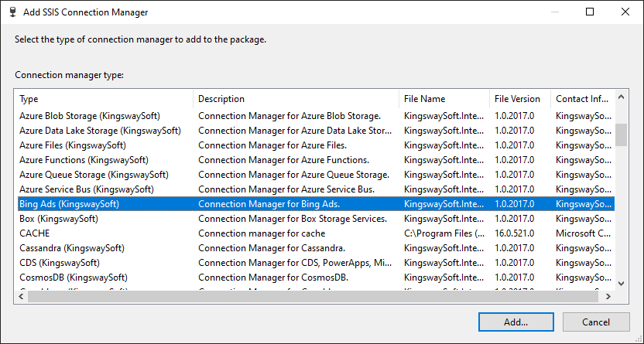Click description 'Connection Manager for CosmosDB.'

273,278
